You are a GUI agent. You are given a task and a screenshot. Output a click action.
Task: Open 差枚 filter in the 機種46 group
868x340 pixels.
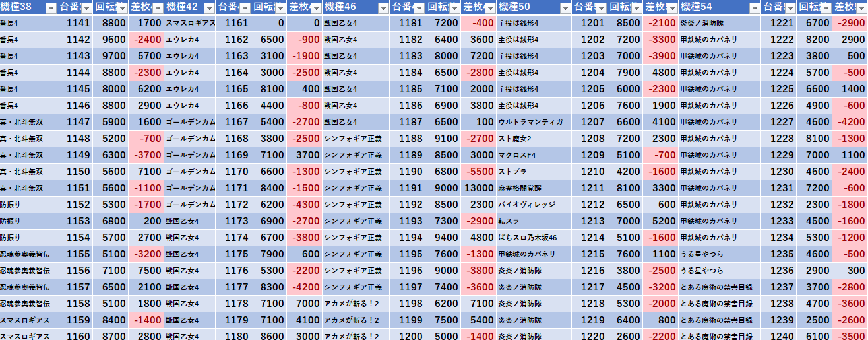tap(489, 8)
